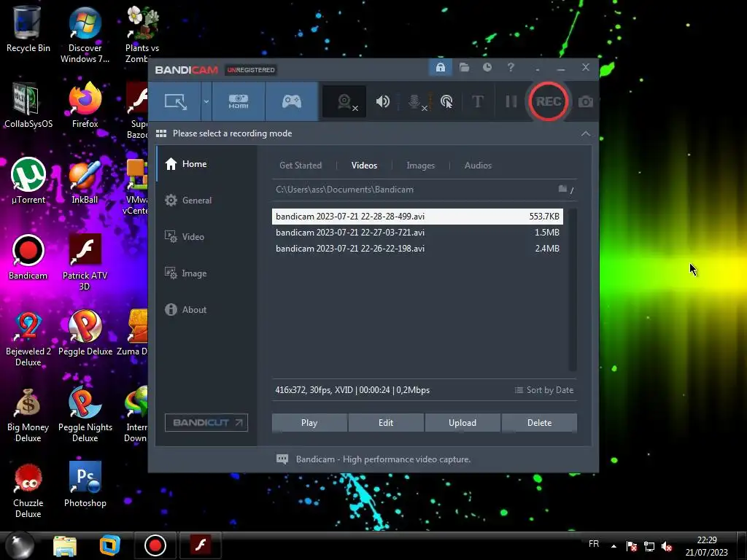Image resolution: width=747 pixels, height=560 pixels.
Task: Click the Upload button
Action: click(462, 423)
